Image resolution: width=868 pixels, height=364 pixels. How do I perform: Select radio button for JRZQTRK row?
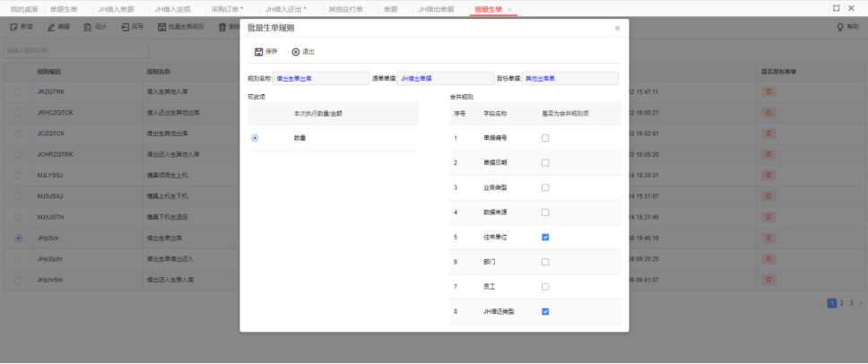pos(18,91)
